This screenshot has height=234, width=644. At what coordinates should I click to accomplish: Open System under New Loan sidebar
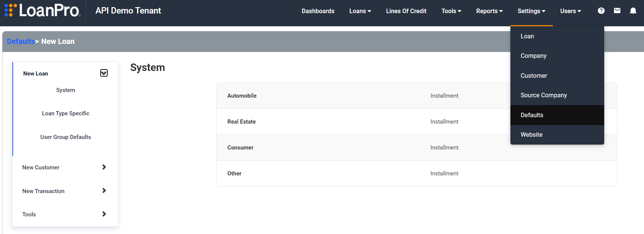pyautogui.click(x=66, y=90)
